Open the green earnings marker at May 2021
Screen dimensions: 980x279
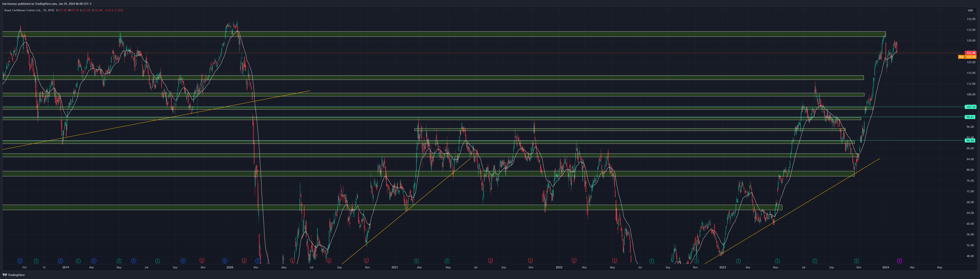(x=447, y=261)
